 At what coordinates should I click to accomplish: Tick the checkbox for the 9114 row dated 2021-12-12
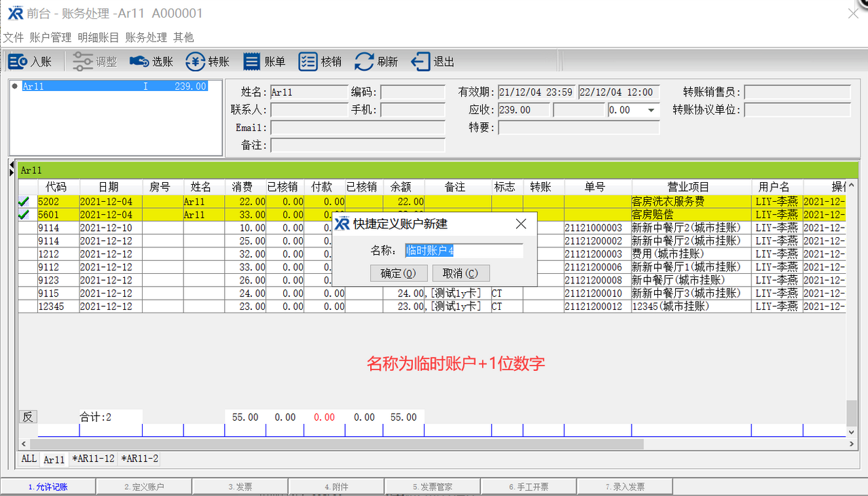26,241
